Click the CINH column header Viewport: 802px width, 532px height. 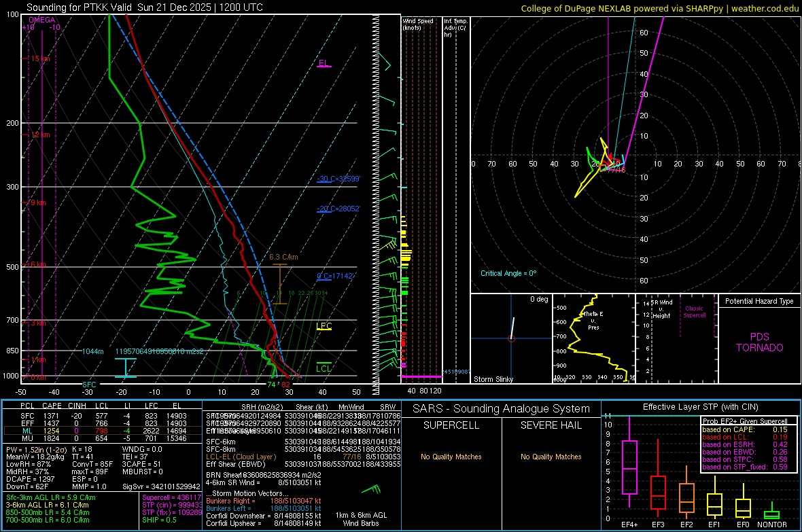(77, 406)
